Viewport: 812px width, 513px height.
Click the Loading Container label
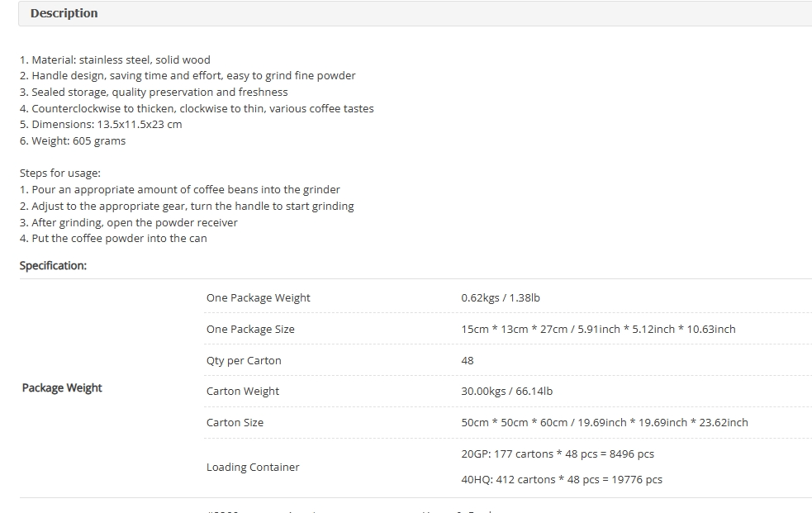pyautogui.click(x=253, y=467)
